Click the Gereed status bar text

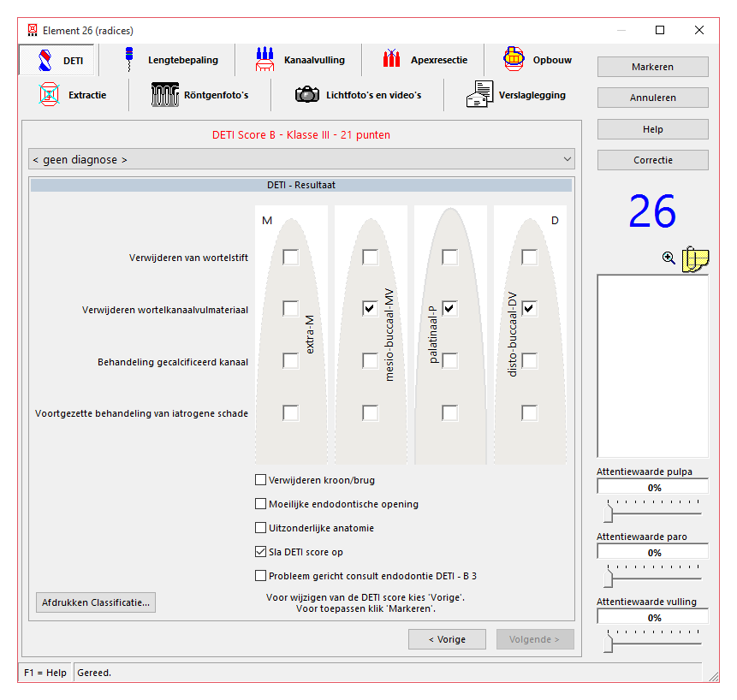94,673
